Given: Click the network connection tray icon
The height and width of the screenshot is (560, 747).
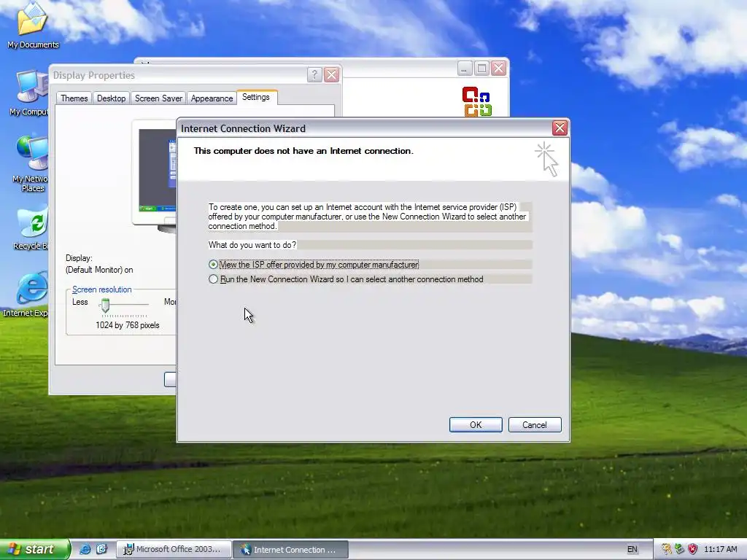Looking at the screenshot, I should [679, 549].
